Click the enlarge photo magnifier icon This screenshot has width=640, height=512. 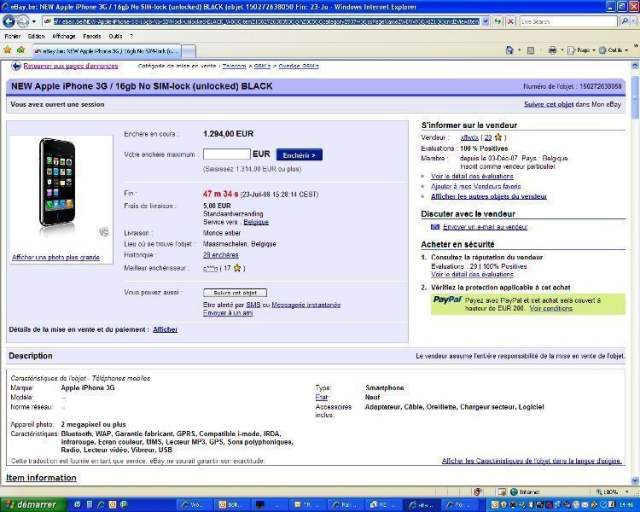pyautogui.click(x=103, y=232)
